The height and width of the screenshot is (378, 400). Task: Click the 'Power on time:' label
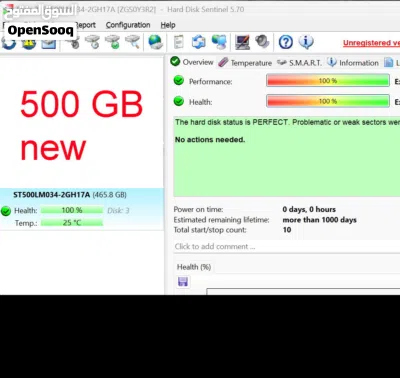point(198,209)
